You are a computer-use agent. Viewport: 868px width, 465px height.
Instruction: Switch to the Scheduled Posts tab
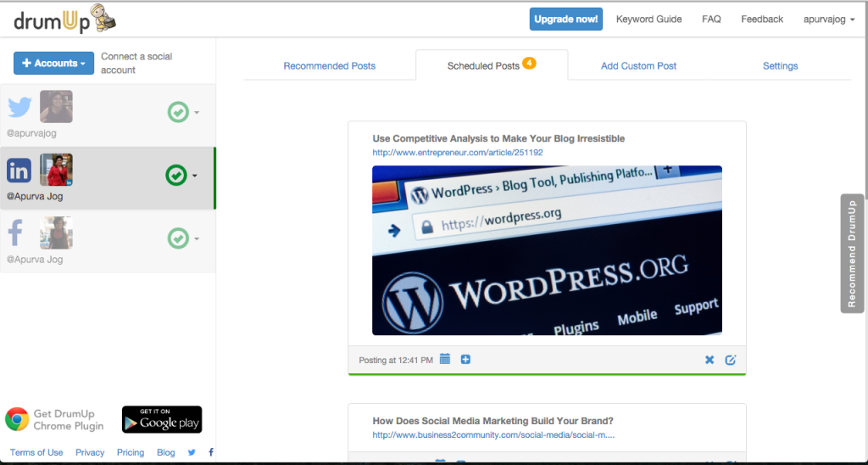coord(492,65)
